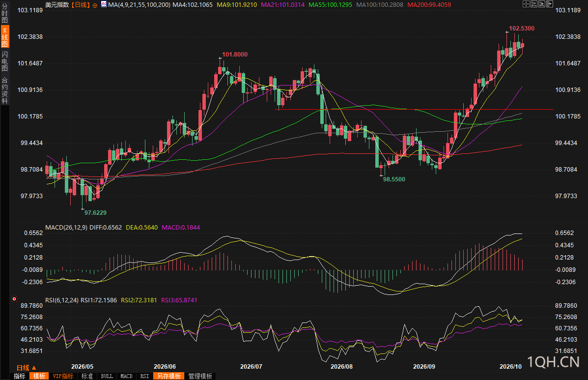
Task: Select the MACD template button
Action: click(x=126, y=376)
